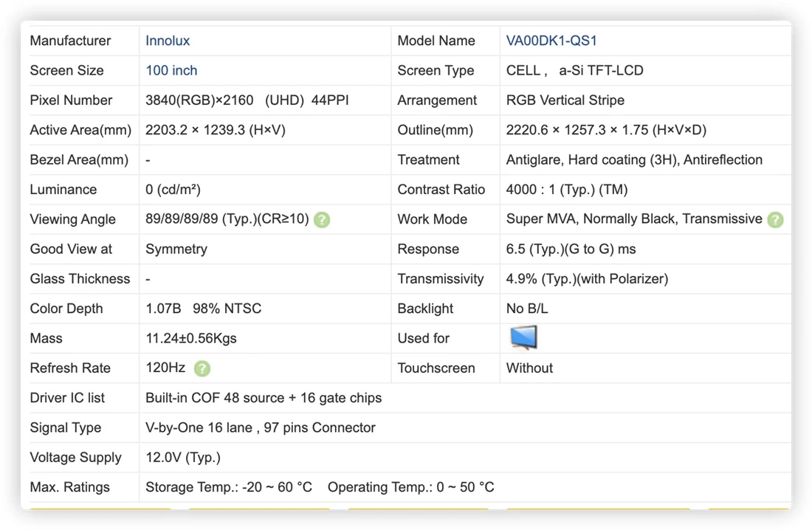Click the help icon beside Work Mode value
The image size is (812, 530).
coord(775,220)
